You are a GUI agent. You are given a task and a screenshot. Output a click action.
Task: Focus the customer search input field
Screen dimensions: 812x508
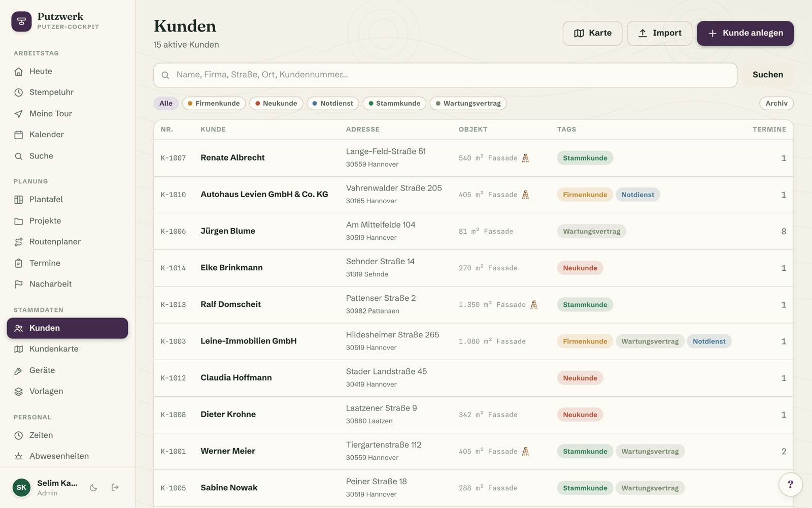[445, 75]
